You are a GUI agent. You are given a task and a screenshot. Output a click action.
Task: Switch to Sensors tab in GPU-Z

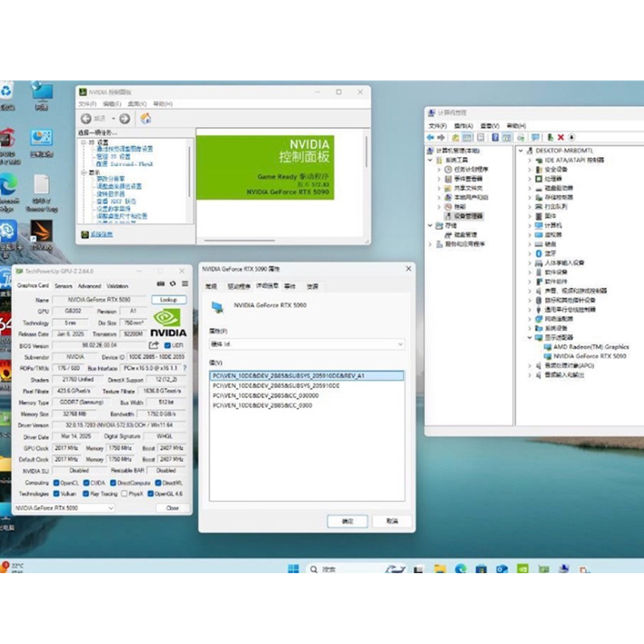(x=64, y=286)
